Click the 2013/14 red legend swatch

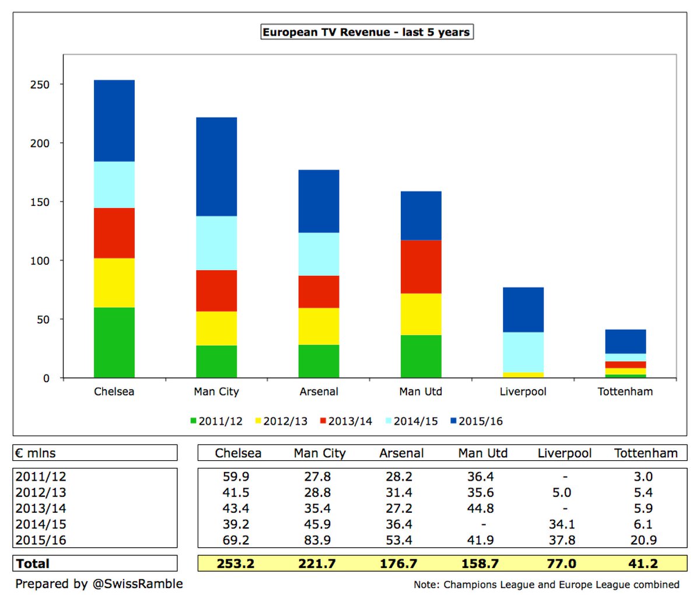pos(323,421)
